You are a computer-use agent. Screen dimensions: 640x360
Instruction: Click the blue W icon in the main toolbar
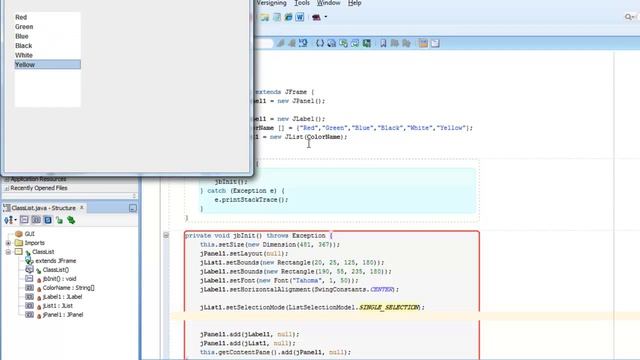pyautogui.click(x=300, y=17)
